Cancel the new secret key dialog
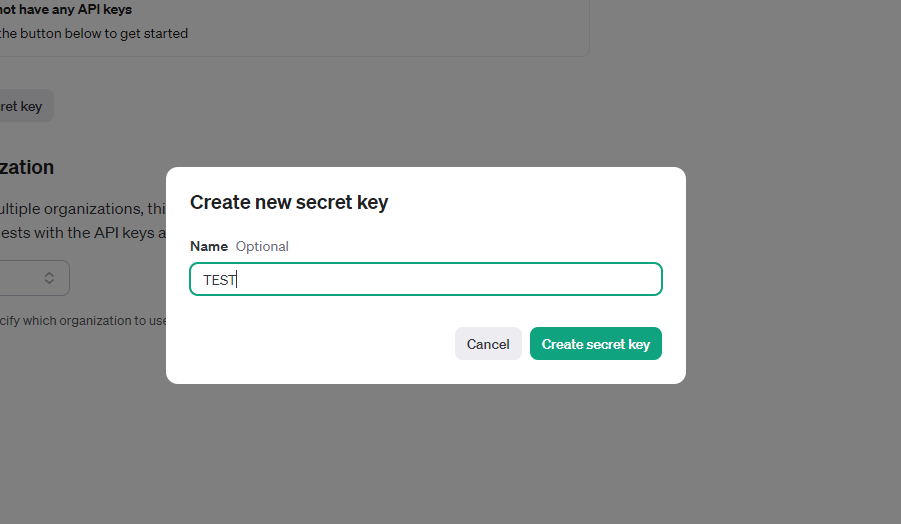Image resolution: width=901 pixels, height=524 pixels. [x=488, y=344]
